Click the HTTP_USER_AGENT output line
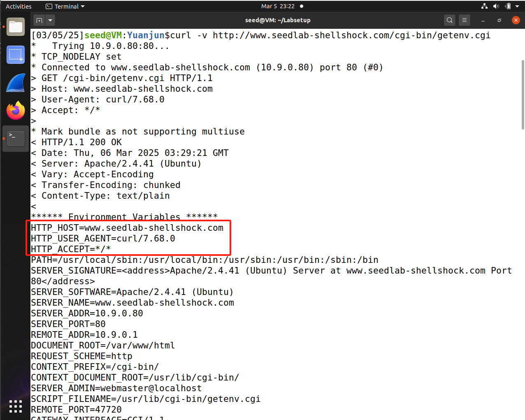525x420 pixels. tap(103, 239)
